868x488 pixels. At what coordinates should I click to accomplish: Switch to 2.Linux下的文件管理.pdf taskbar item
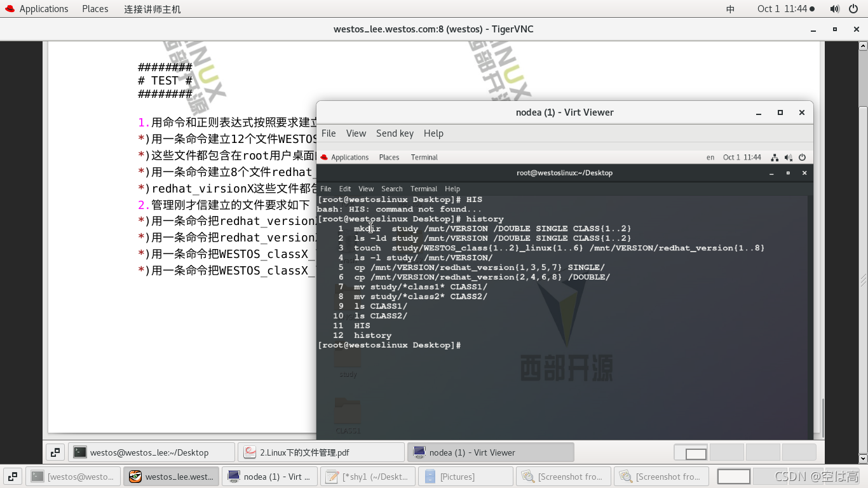(321, 452)
